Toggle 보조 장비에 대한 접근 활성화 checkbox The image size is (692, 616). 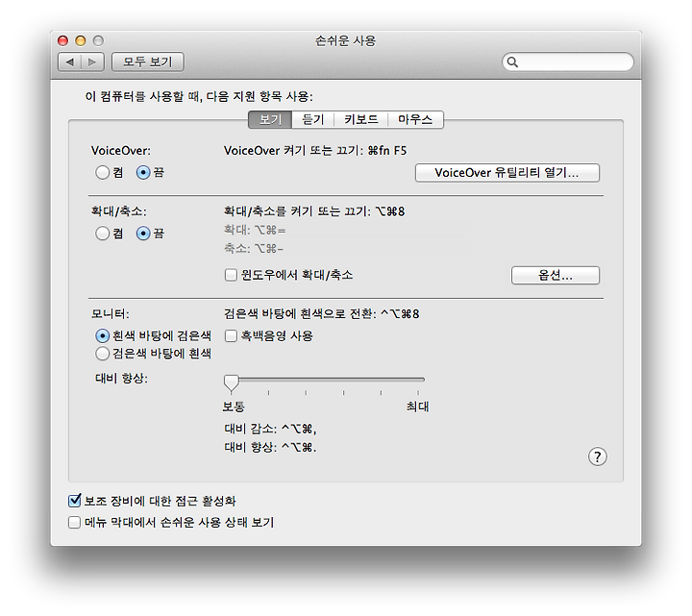tap(75, 501)
